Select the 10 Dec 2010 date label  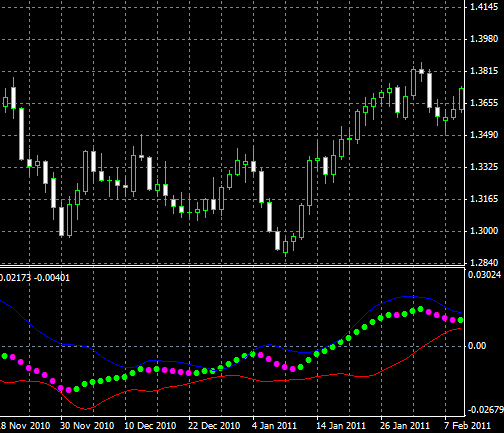[150, 426]
